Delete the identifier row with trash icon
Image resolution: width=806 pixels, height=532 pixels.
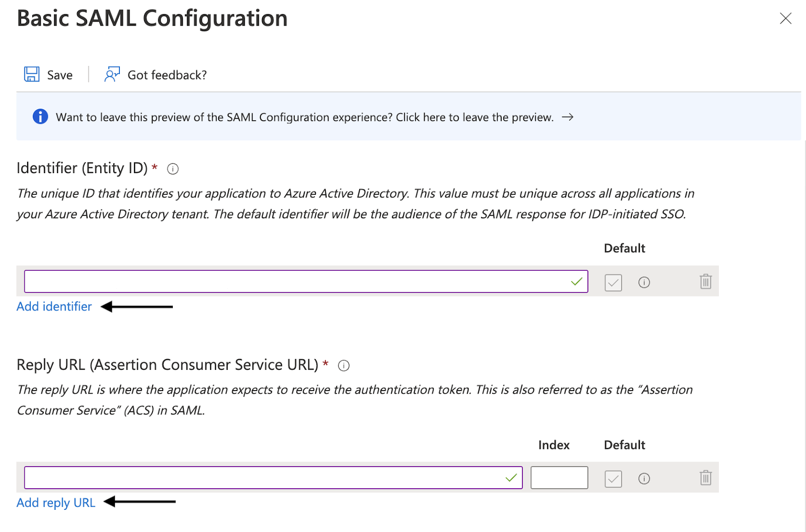705,281
